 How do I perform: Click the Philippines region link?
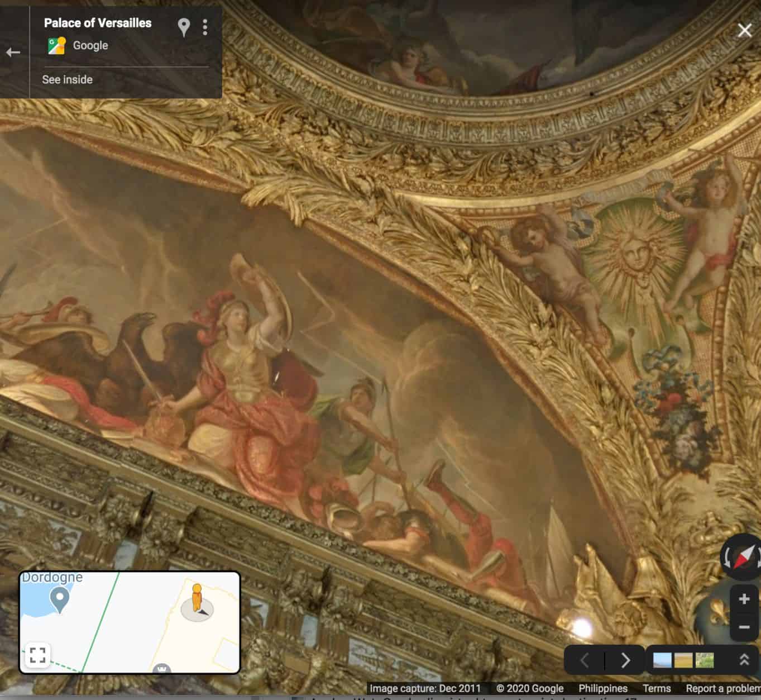[603, 688]
